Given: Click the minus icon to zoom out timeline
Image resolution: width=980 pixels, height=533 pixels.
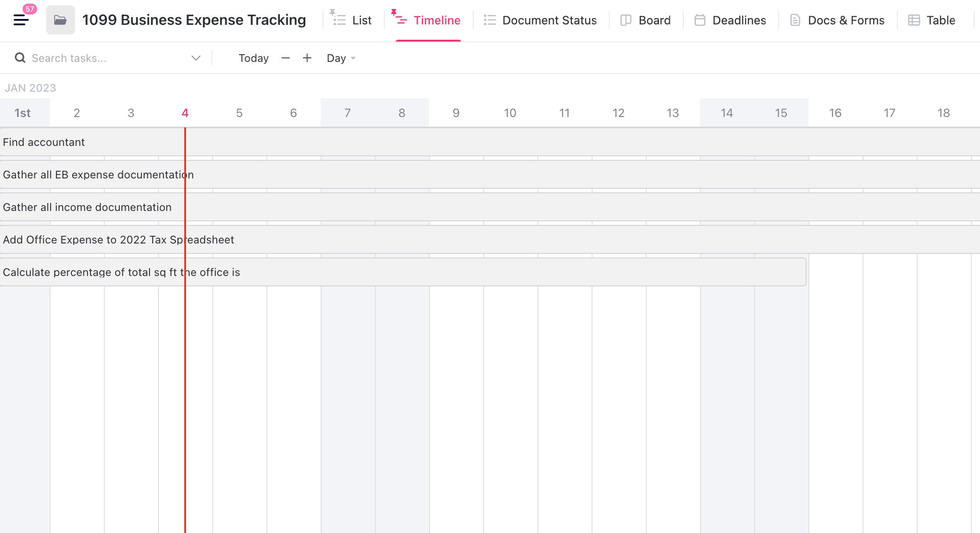Looking at the screenshot, I should coord(285,58).
